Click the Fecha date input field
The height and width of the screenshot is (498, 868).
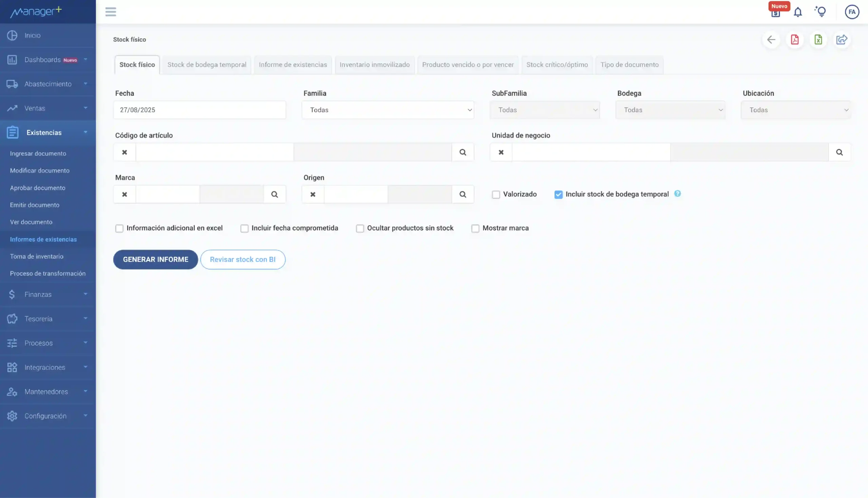(199, 110)
